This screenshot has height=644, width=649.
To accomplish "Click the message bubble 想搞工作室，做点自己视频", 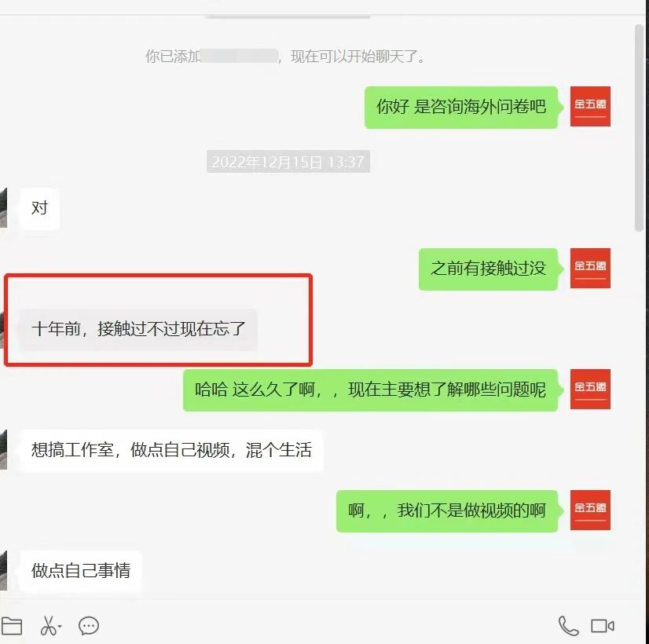I will click(x=171, y=451).
